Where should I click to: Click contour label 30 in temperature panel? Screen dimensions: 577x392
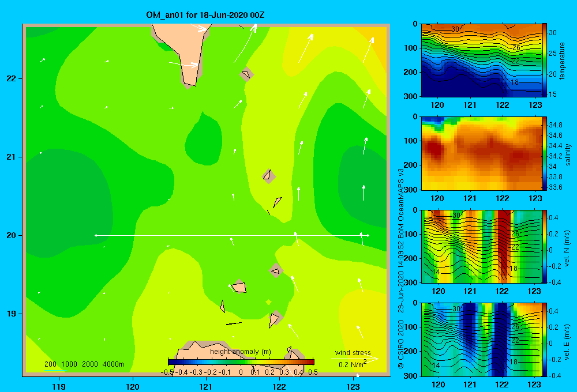click(x=455, y=29)
